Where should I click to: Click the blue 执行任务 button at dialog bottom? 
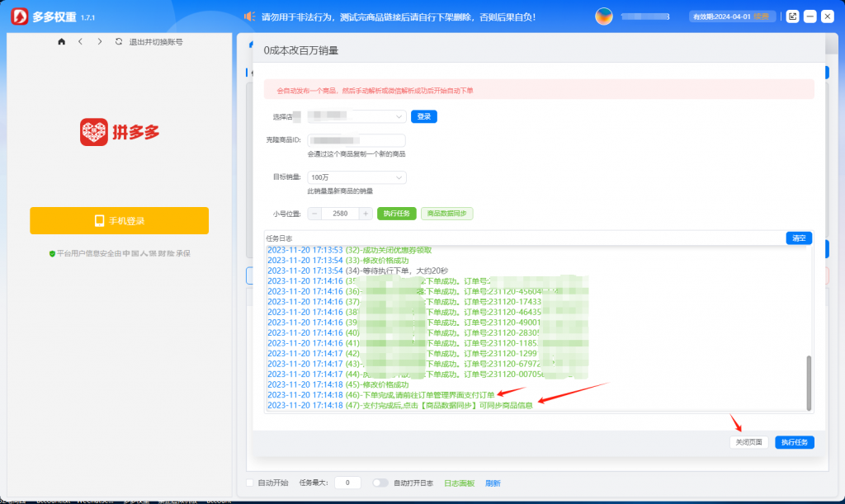pos(795,442)
